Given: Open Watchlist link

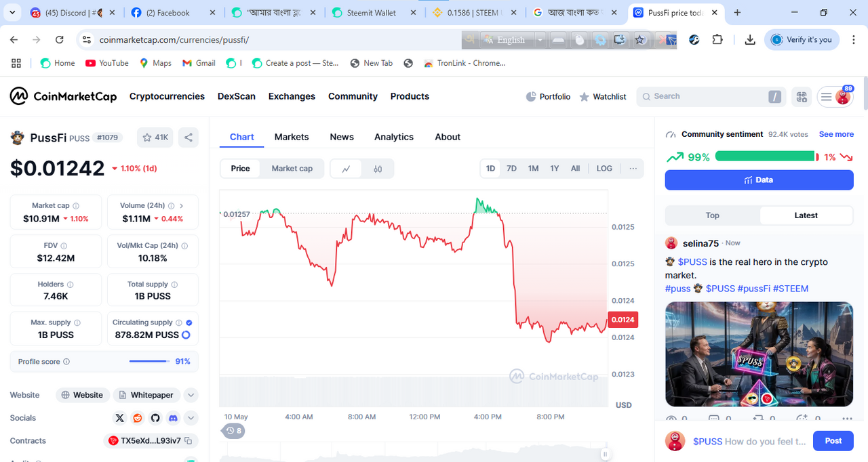Looking at the screenshot, I should coord(603,97).
